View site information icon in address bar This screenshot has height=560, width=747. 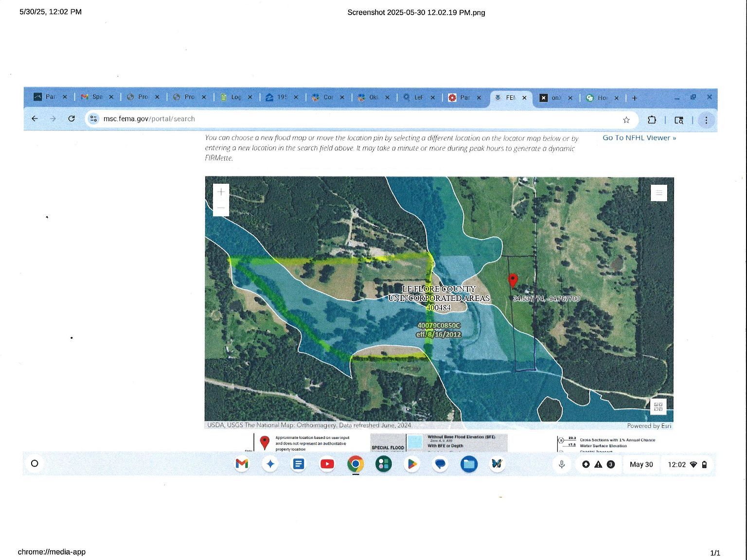94,119
